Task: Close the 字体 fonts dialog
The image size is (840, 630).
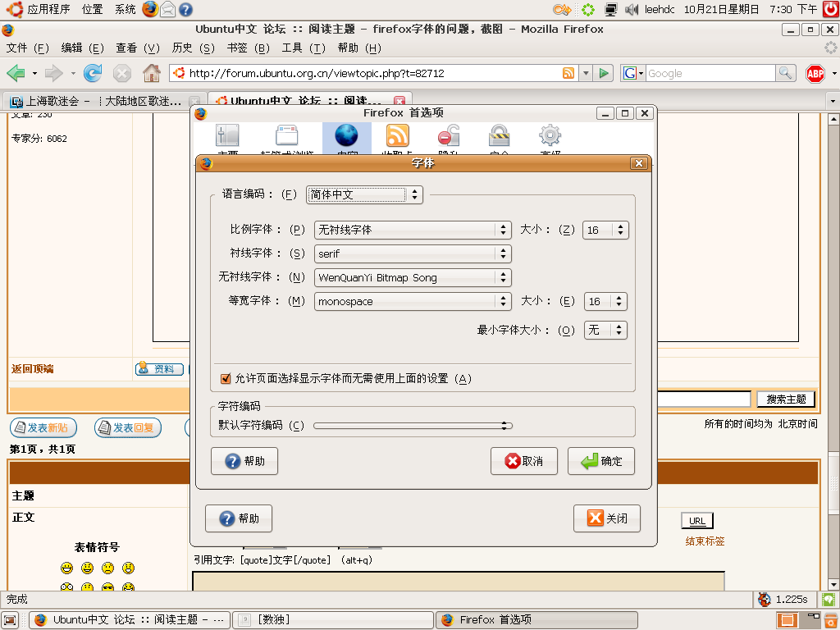Action: coord(638,163)
